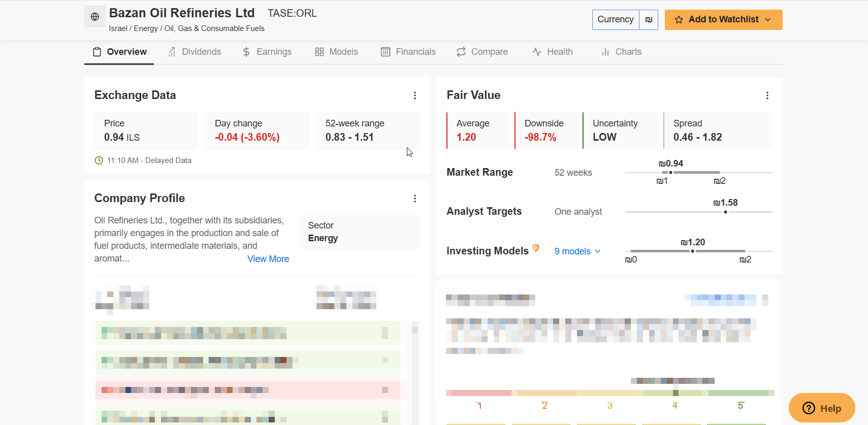
Task: Switch to the Earnings tab
Action: (267, 52)
